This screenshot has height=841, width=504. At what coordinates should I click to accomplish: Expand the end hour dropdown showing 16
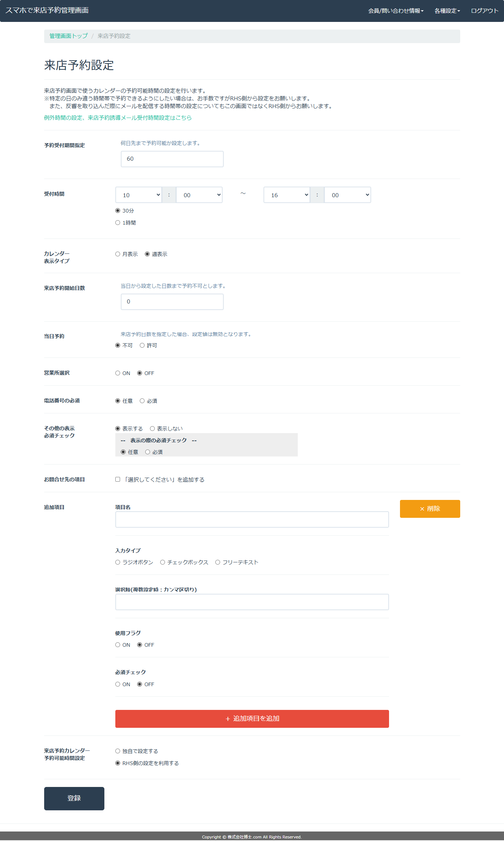click(x=286, y=195)
